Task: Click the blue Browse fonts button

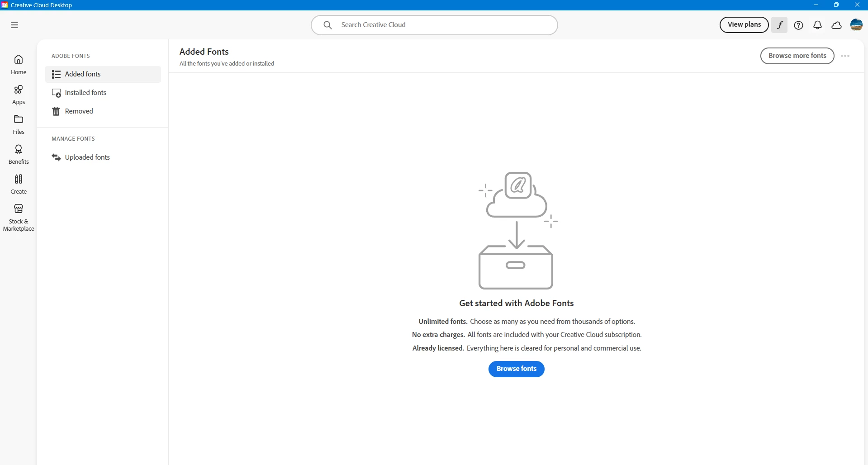Action: (x=517, y=369)
